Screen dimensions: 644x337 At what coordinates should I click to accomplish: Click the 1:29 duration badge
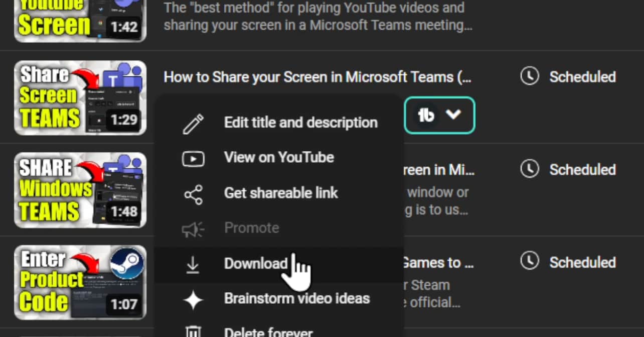tap(123, 120)
